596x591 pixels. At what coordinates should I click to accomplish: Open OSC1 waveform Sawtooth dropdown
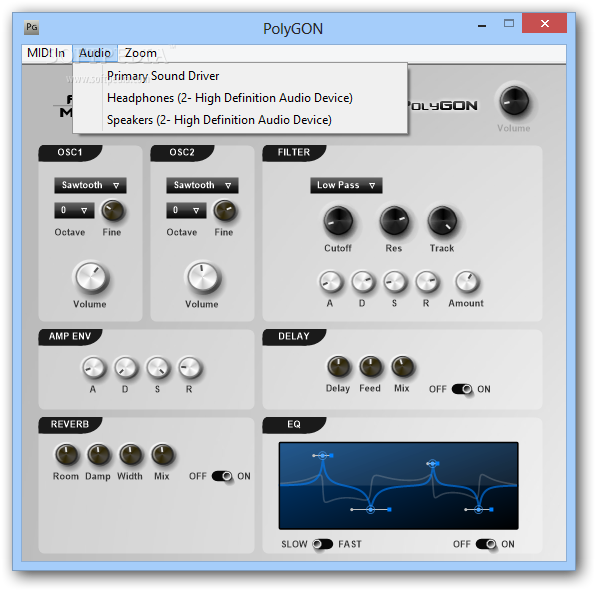[x=90, y=185]
